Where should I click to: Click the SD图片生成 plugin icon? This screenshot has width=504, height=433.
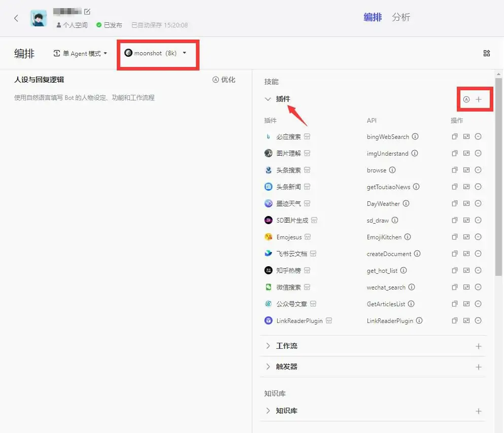point(269,220)
